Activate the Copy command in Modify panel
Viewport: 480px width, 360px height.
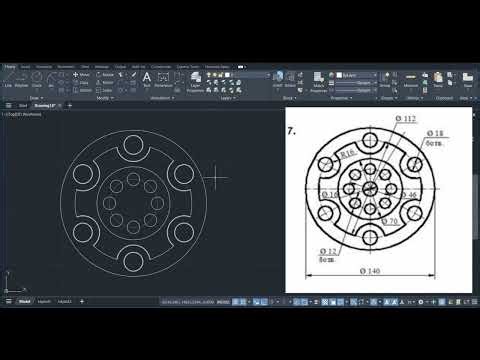[81, 83]
